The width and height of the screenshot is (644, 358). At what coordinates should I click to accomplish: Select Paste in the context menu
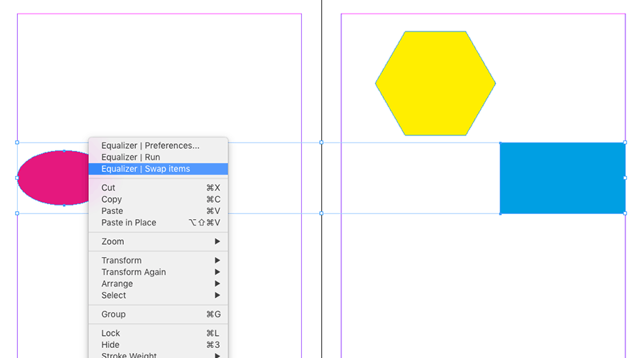coord(112,211)
